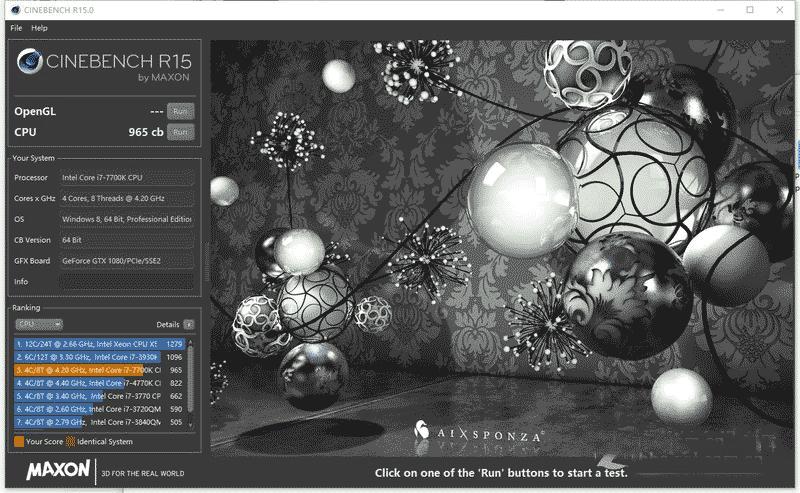Click the GFX Board GeForce GTX 1080 field
The height and width of the screenshot is (493, 800).
tap(127, 261)
